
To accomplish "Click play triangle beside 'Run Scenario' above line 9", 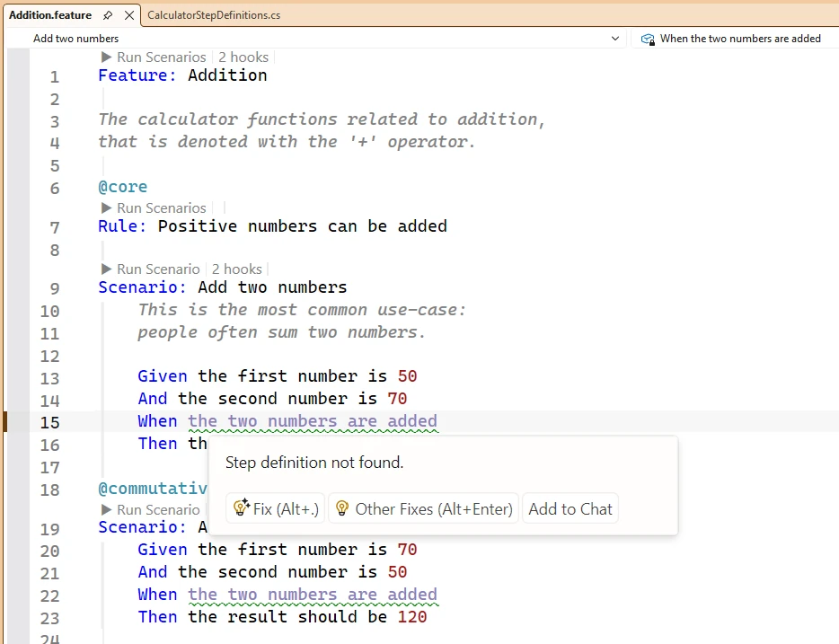I will [x=106, y=269].
